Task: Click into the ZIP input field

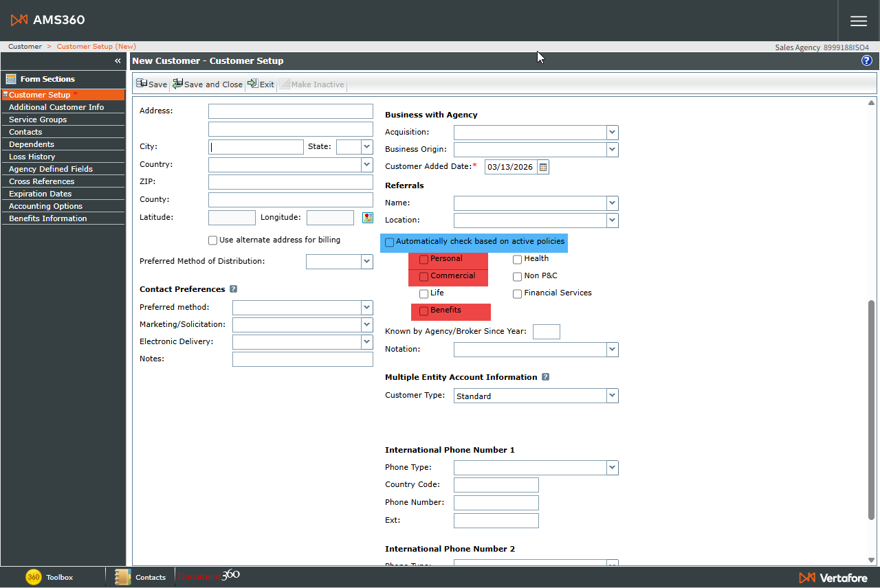Action: click(x=291, y=182)
